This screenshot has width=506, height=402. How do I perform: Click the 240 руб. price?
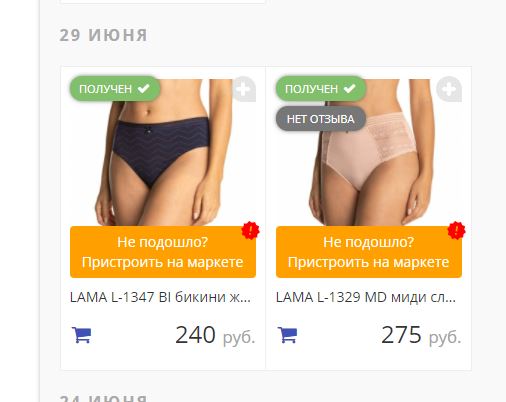pyautogui.click(x=215, y=335)
